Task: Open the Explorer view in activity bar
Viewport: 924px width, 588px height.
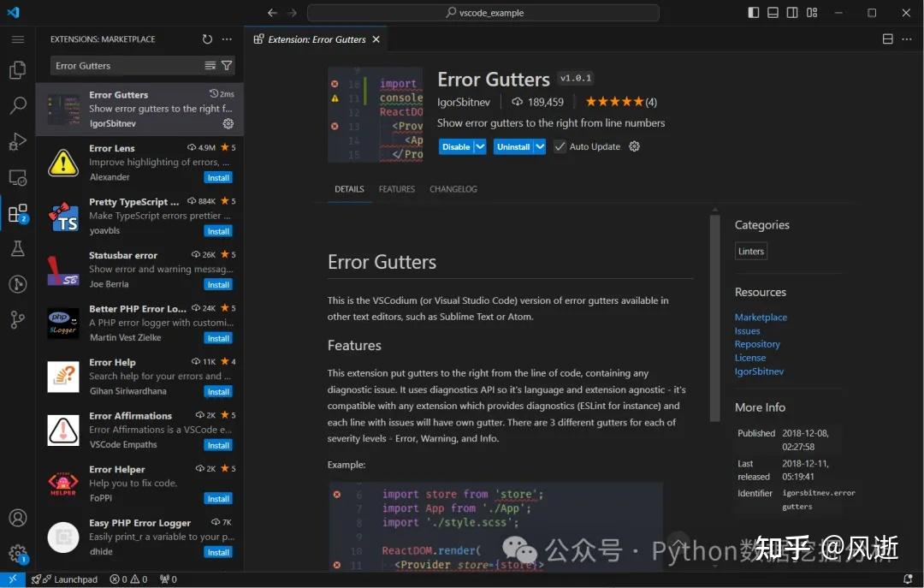Action: point(17,70)
